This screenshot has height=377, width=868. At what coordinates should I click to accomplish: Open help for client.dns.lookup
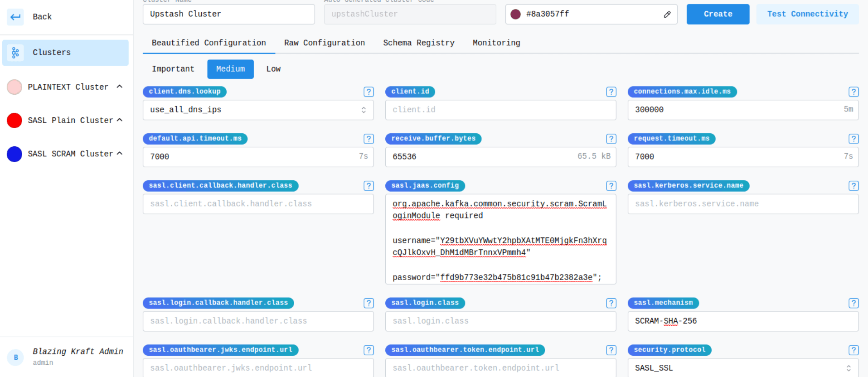[x=369, y=92]
